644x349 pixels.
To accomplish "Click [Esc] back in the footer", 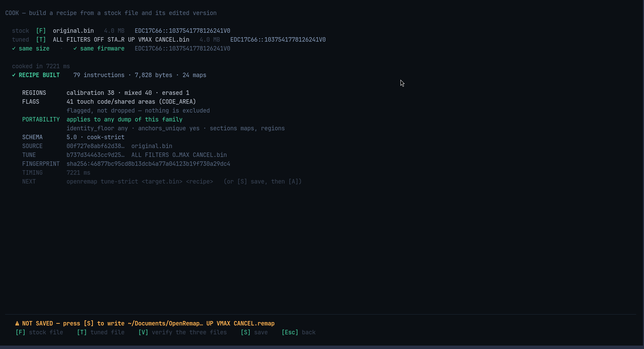I will coord(298,332).
